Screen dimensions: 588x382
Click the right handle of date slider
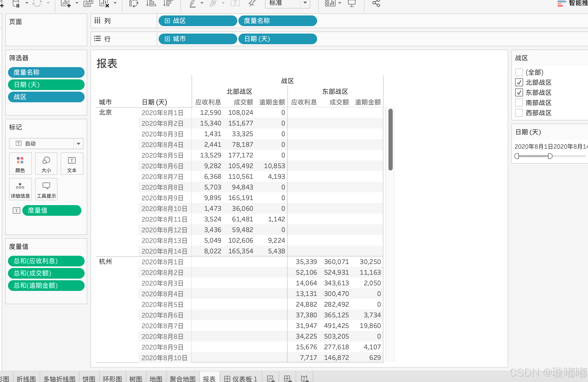tap(550, 156)
